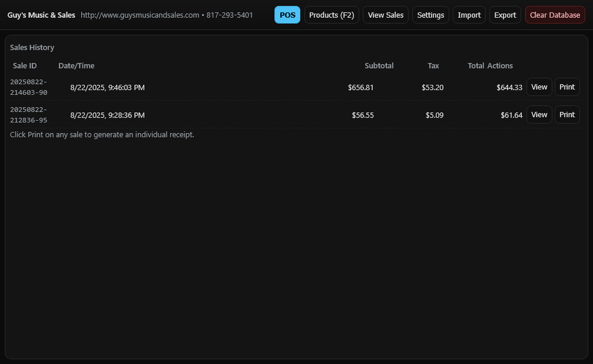
Task: Click Clear Database
Action: click(554, 14)
